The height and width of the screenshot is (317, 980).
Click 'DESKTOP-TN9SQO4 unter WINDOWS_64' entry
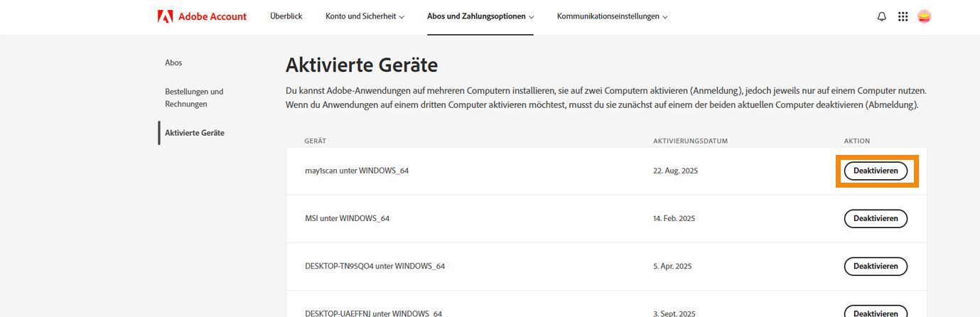pos(375,267)
